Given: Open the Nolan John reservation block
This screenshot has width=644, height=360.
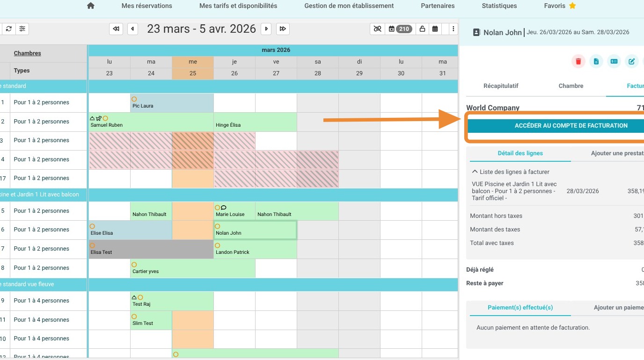Looking at the screenshot, I should pyautogui.click(x=255, y=230).
